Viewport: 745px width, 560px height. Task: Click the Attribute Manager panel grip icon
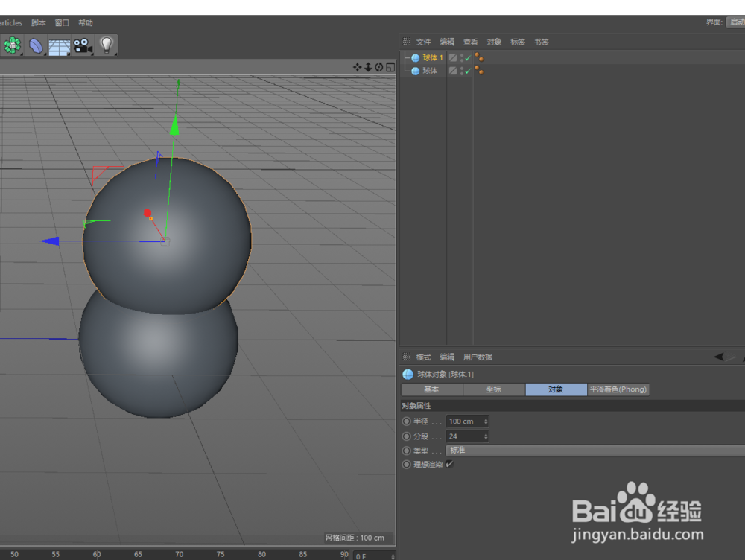coord(407,357)
